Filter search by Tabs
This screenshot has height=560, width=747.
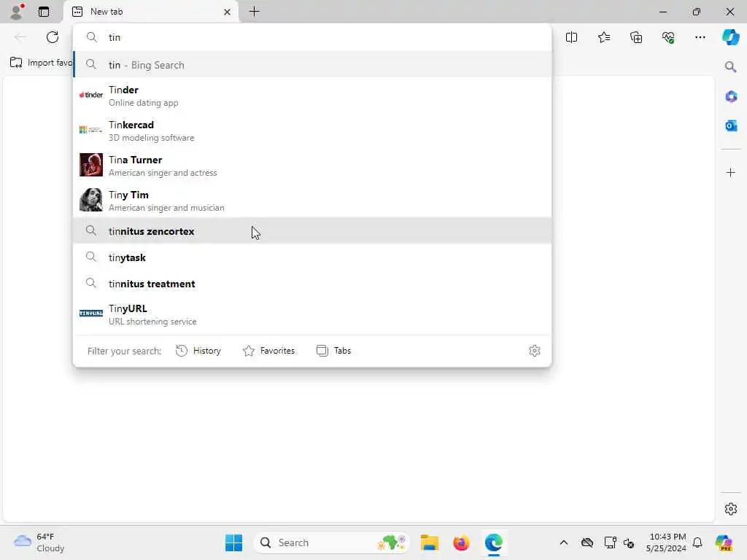(x=333, y=351)
